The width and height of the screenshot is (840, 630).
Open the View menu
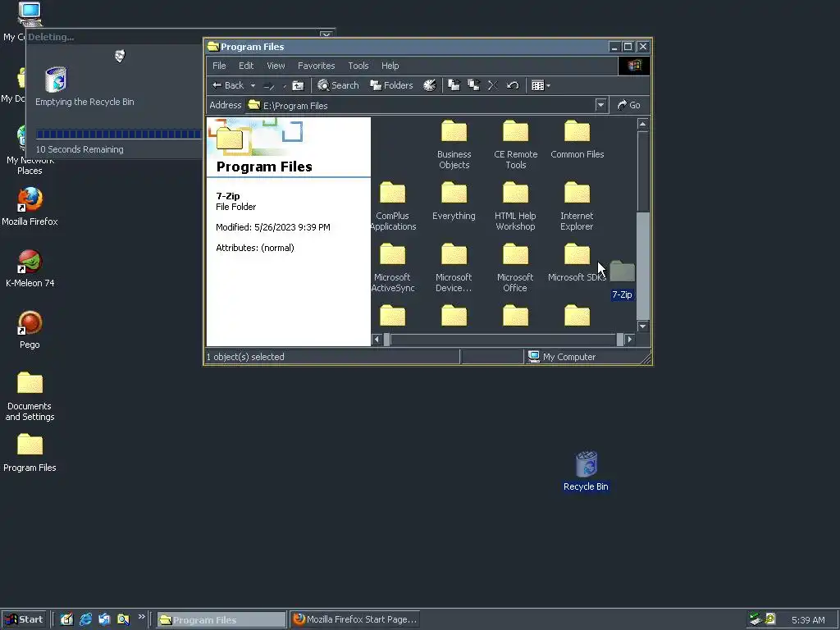(x=276, y=66)
